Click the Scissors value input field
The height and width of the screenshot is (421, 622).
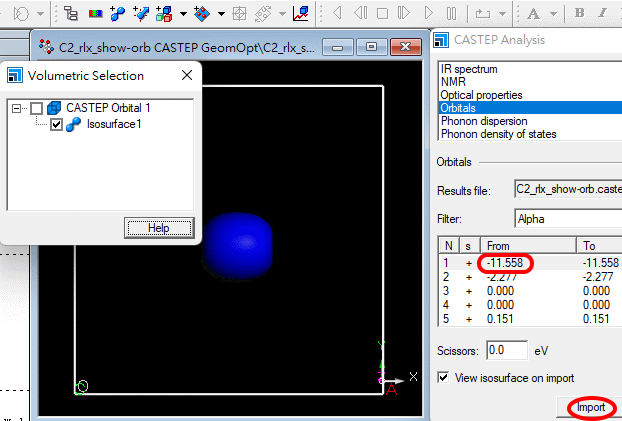click(506, 351)
